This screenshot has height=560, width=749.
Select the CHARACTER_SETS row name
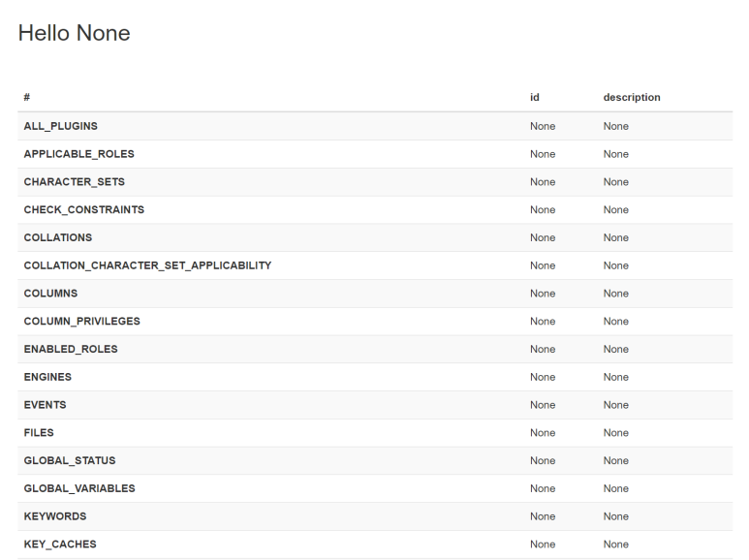pos(74,182)
